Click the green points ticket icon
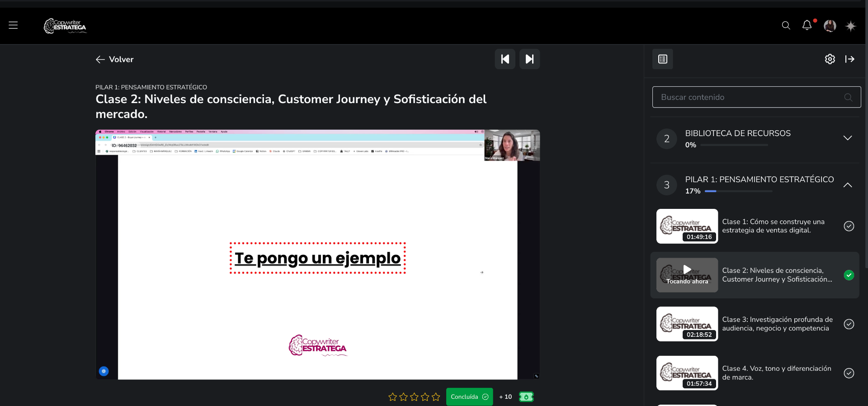The width and height of the screenshot is (868, 406). tap(526, 397)
